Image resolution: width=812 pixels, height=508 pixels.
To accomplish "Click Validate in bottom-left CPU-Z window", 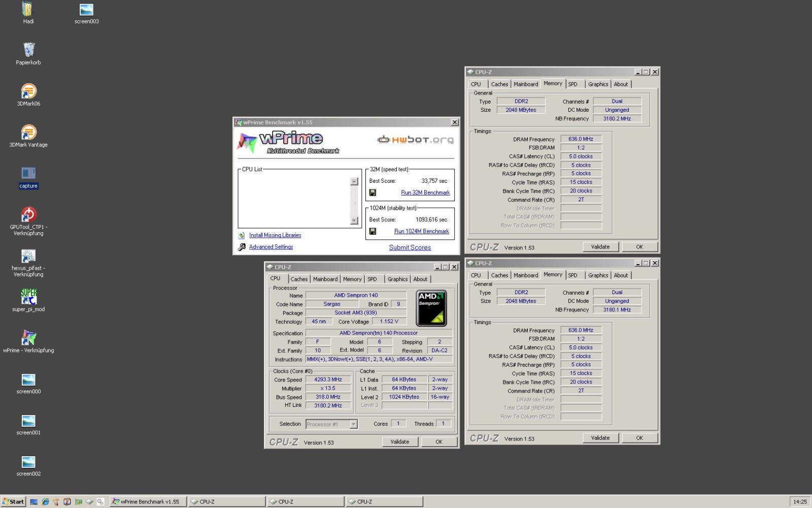I will pyautogui.click(x=400, y=442).
